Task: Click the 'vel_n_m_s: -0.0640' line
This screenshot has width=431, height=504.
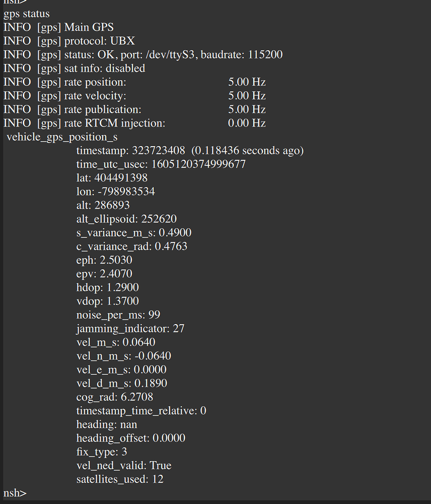Action: pos(124,356)
